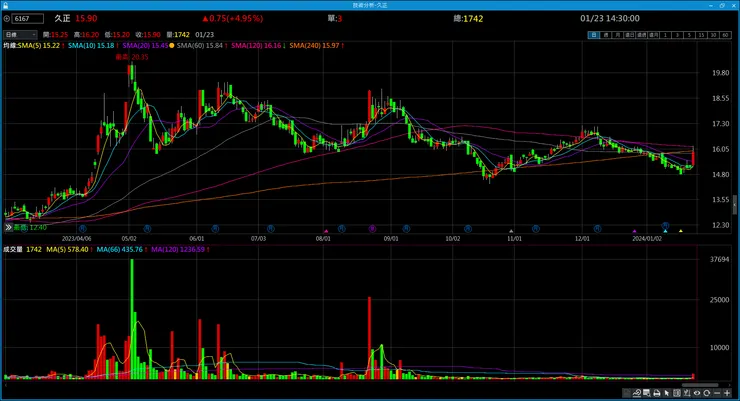This screenshot has width=740, height=401.
Task: Click the circled marker near 05/02 on the date axis
Action: coord(147,229)
